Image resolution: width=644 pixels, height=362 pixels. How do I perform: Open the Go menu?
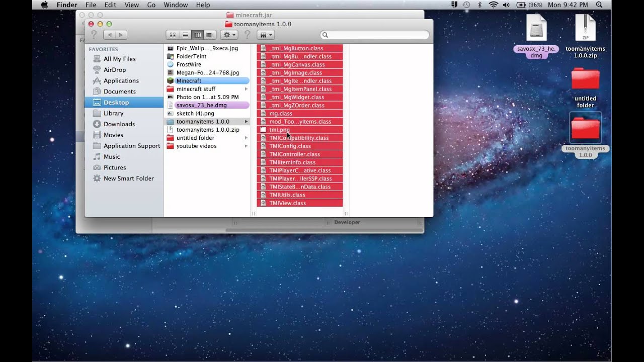151,5
